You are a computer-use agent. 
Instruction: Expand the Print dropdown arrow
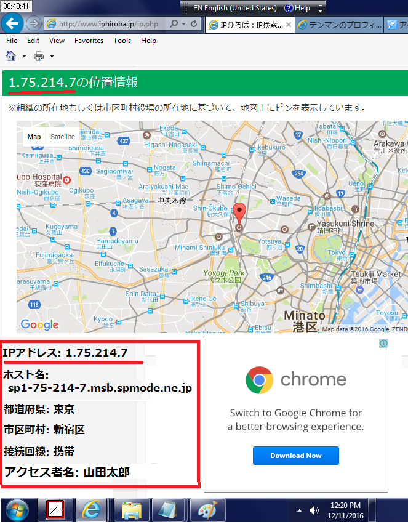[52, 56]
